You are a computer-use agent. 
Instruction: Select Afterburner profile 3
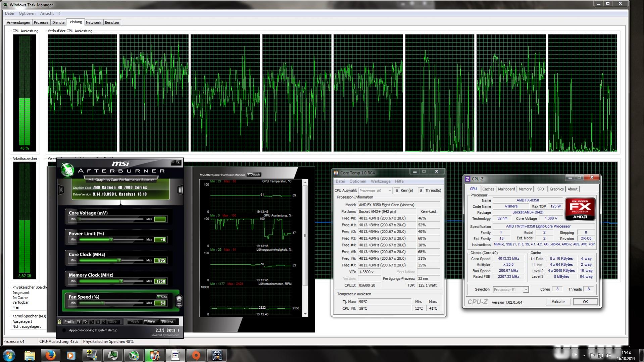pyautogui.click(x=92, y=322)
